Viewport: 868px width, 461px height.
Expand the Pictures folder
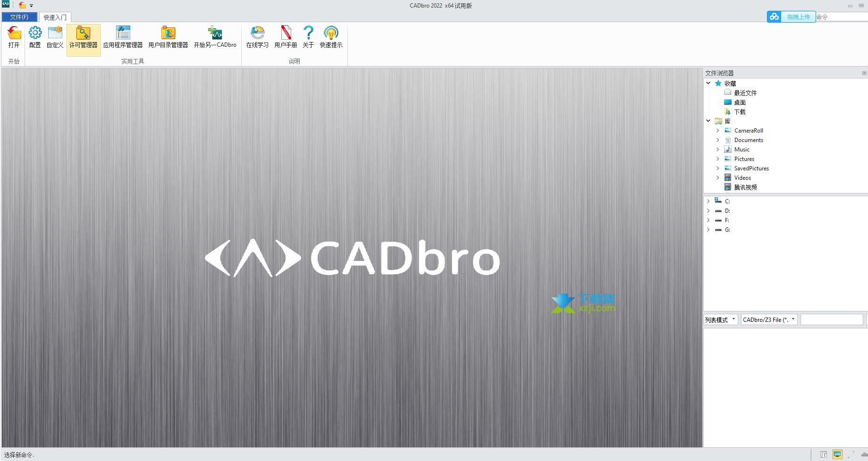[x=718, y=159]
